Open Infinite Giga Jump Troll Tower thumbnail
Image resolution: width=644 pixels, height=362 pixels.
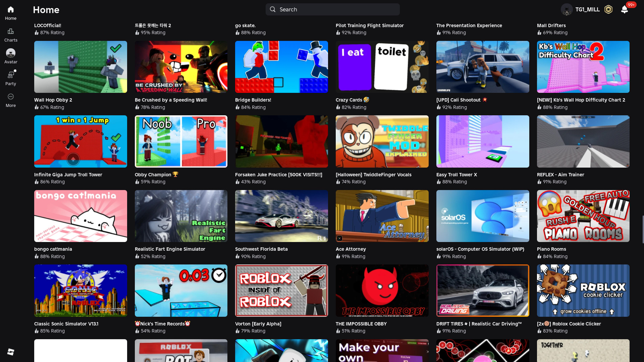pos(80,141)
